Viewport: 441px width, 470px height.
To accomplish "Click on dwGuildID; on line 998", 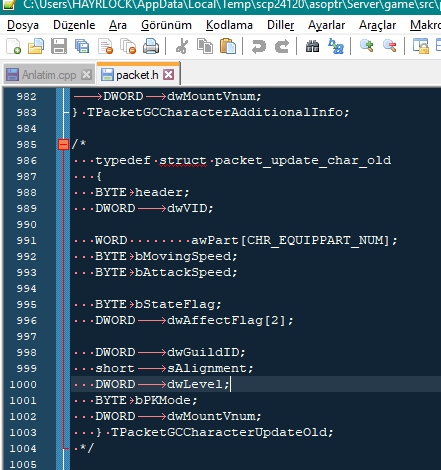I will (206, 352).
